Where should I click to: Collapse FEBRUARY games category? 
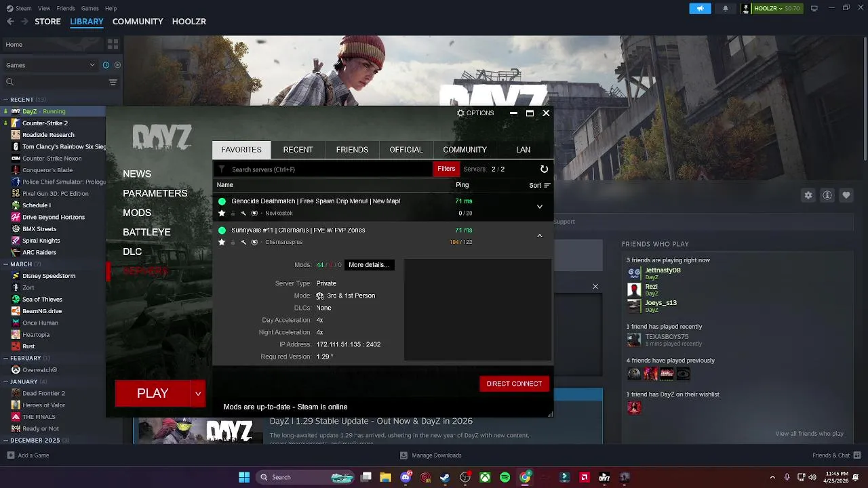click(5, 358)
